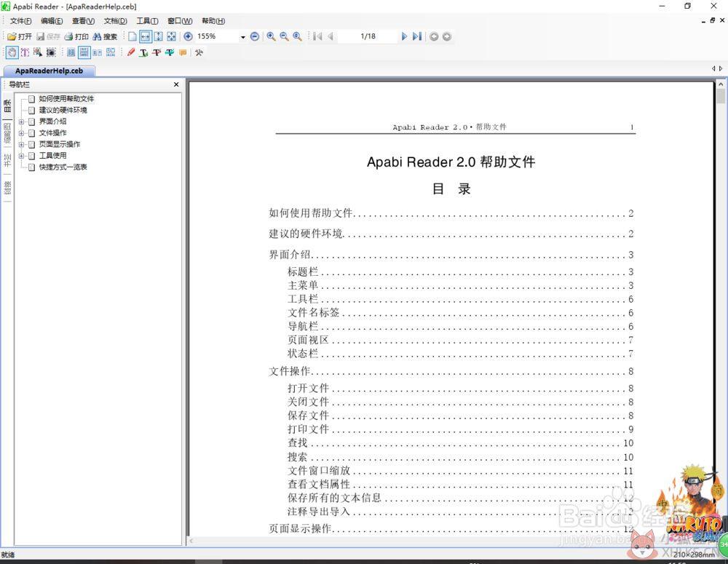Viewport: 728px width, 564px height.
Task: Open a file with the 打开 button
Action: coord(20,36)
